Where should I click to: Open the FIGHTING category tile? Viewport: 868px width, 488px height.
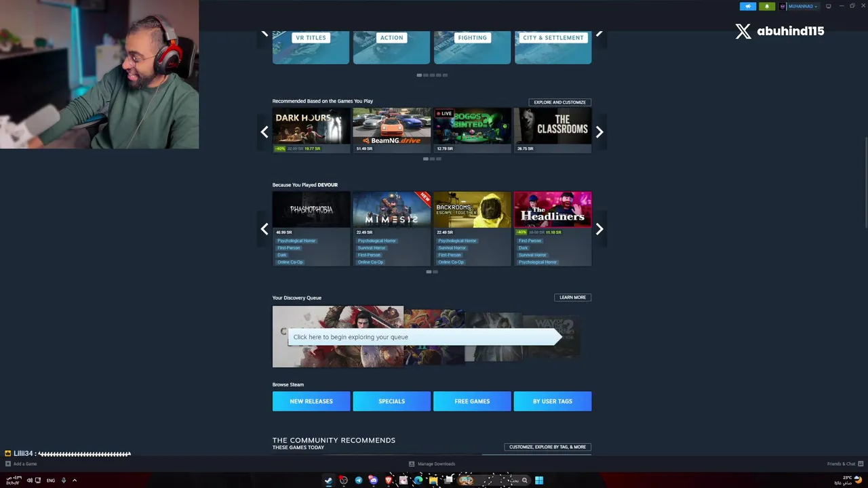(472, 47)
